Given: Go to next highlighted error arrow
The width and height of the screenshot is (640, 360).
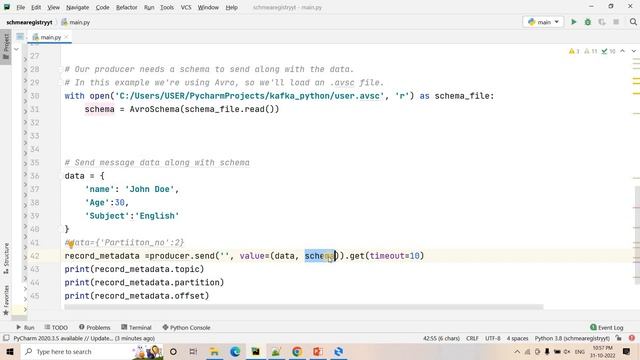Looking at the screenshot, I should click(633, 51).
